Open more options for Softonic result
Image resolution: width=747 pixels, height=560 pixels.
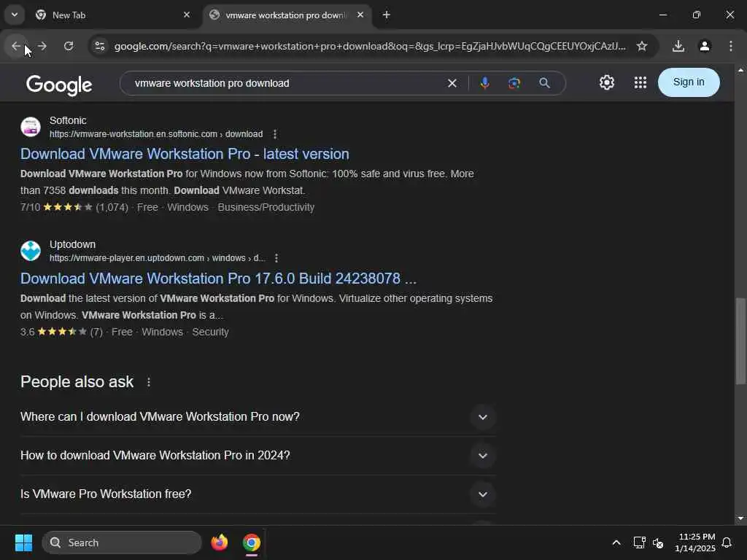(275, 134)
